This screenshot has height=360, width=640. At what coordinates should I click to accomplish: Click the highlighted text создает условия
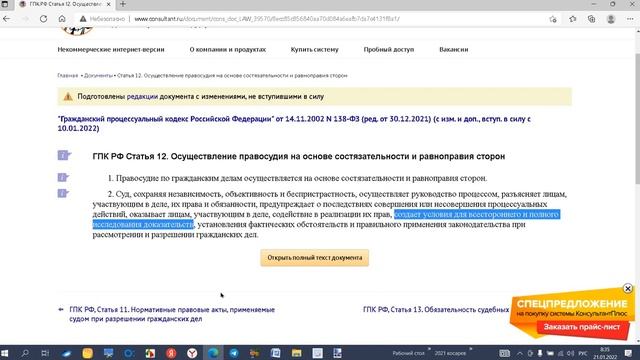click(477, 215)
